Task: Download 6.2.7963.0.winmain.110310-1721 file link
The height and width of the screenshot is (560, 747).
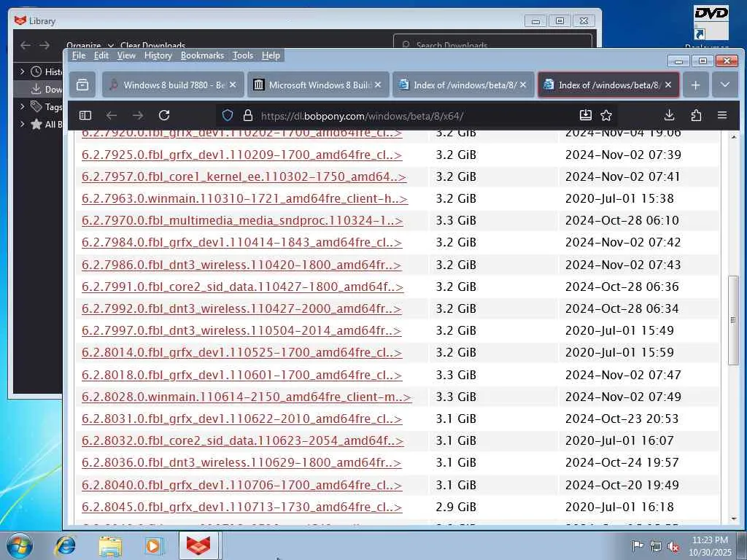Action: coord(244,199)
